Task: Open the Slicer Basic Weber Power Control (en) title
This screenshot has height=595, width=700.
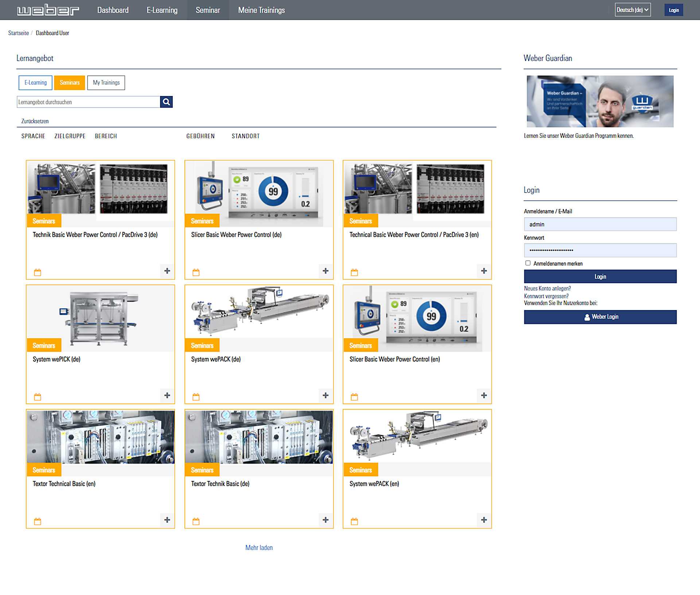Action: 394,359
